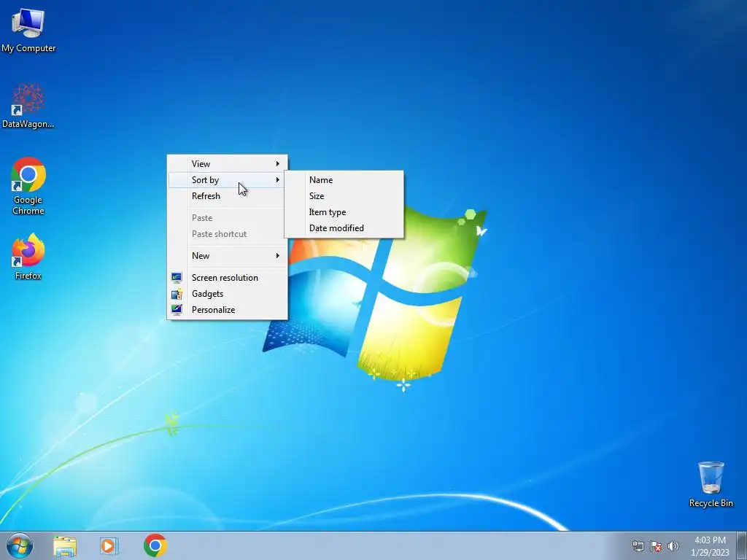
Task: Sort desktop icons by Item type
Action: pos(344,212)
